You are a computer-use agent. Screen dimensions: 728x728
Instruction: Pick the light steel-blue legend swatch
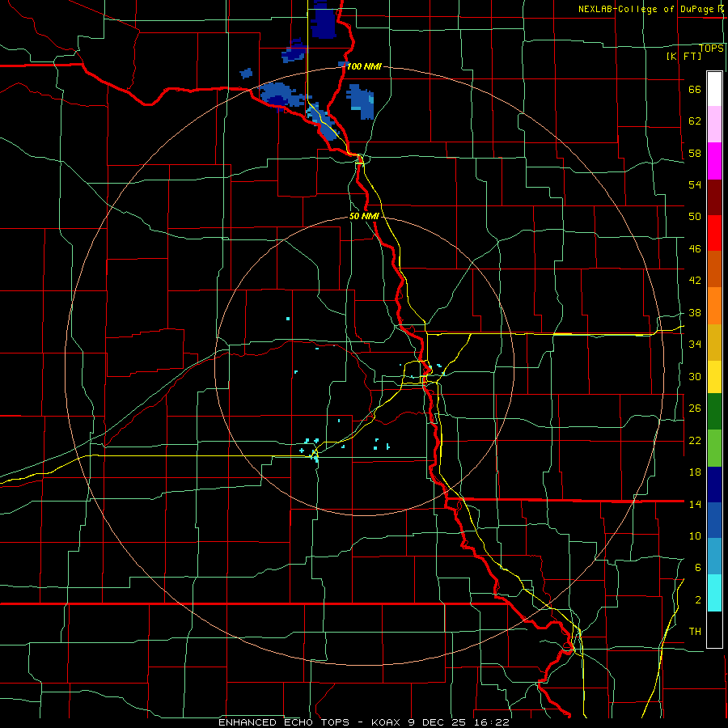[714, 557]
